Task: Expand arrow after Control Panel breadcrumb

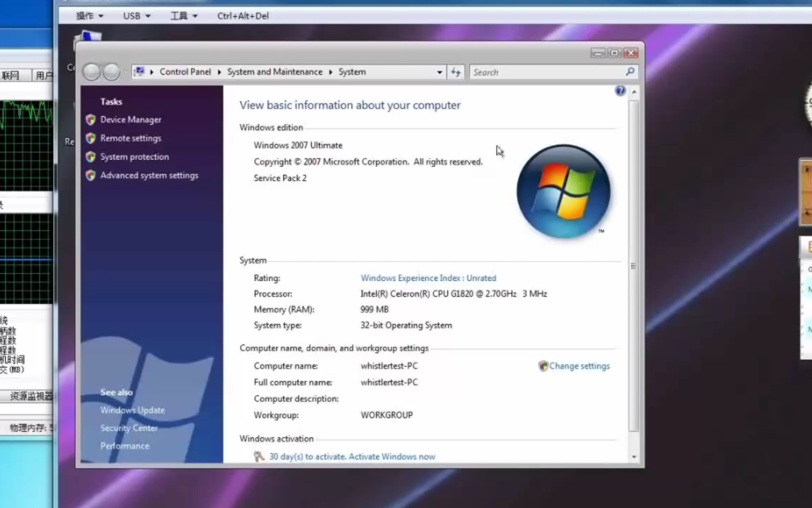Action: pos(219,72)
